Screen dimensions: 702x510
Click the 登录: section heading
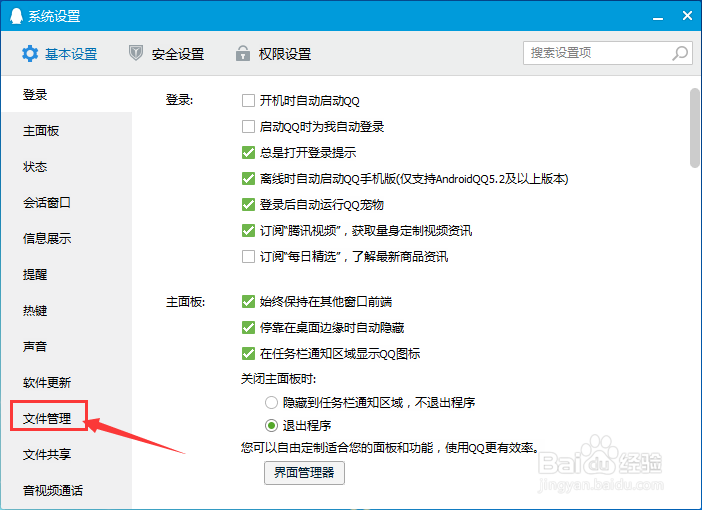coord(179,99)
